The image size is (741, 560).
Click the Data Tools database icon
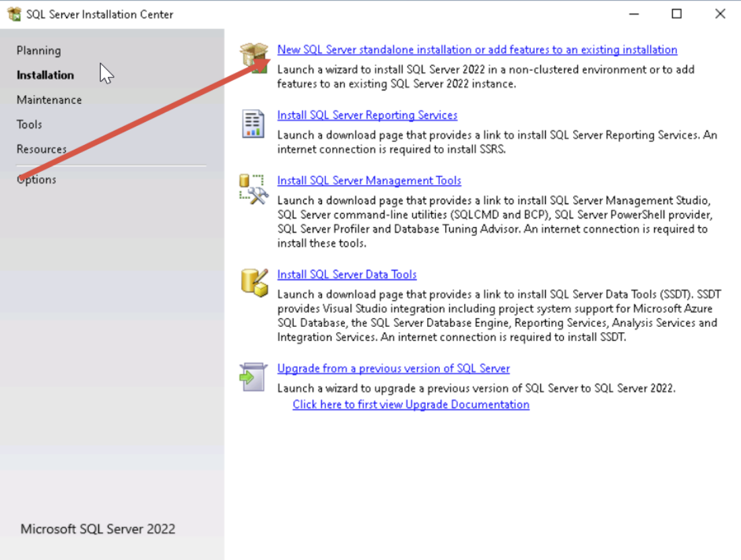pos(254,282)
